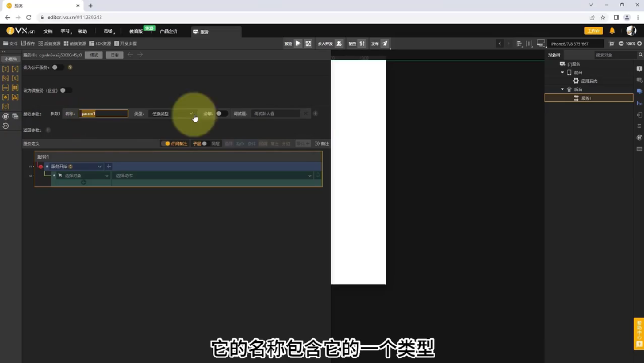Bookmark this page with the star
644x363 pixels.
click(603, 17)
